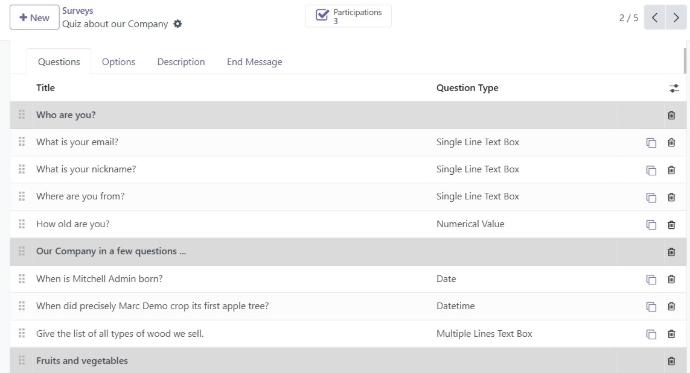Click the Question Type column header
690x373 pixels.
point(467,88)
